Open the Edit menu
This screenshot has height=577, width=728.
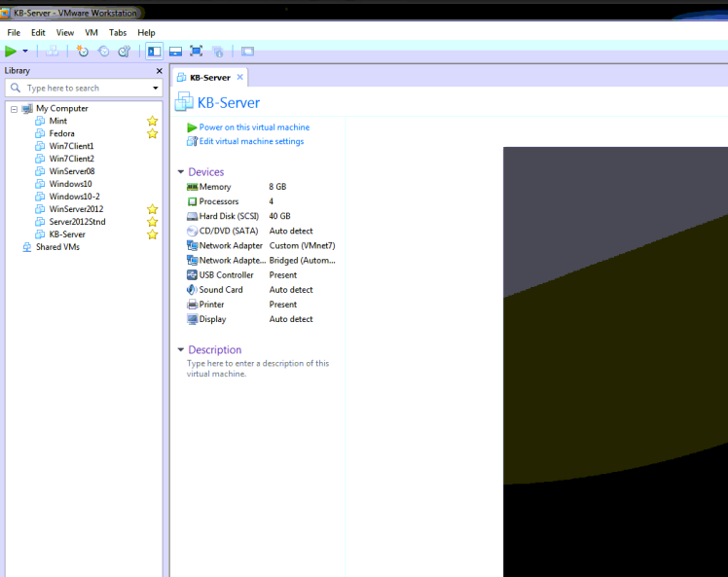(38, 32)
